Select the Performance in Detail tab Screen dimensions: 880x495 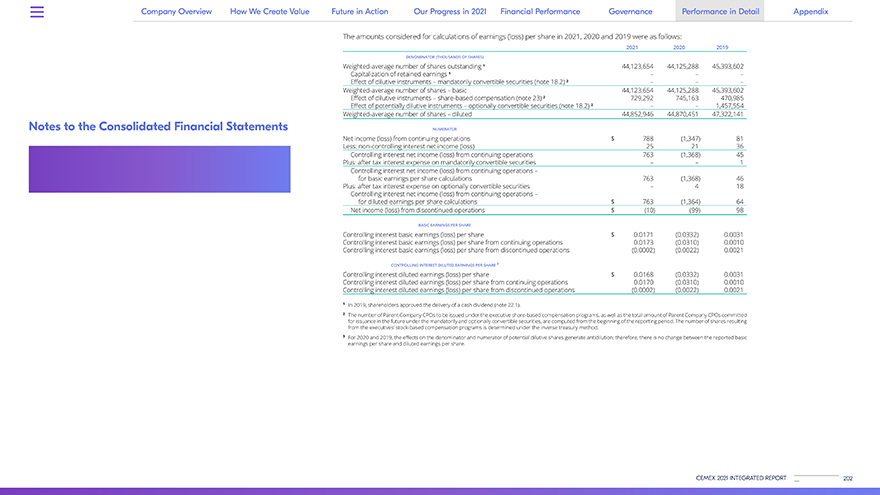pos(720,11)
